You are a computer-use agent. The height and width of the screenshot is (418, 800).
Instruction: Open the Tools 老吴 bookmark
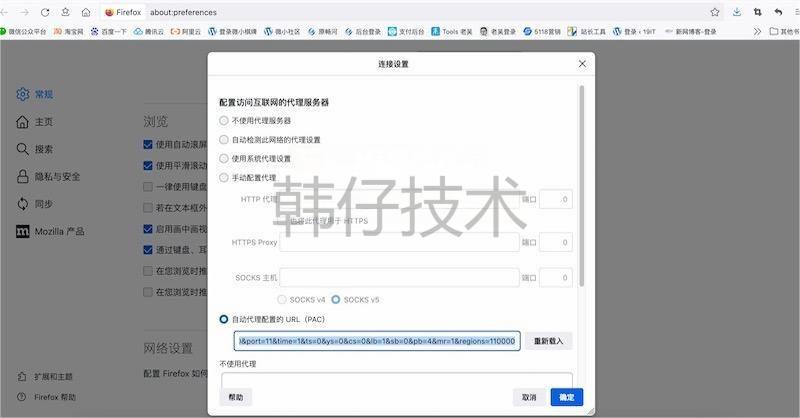point(452,32)
